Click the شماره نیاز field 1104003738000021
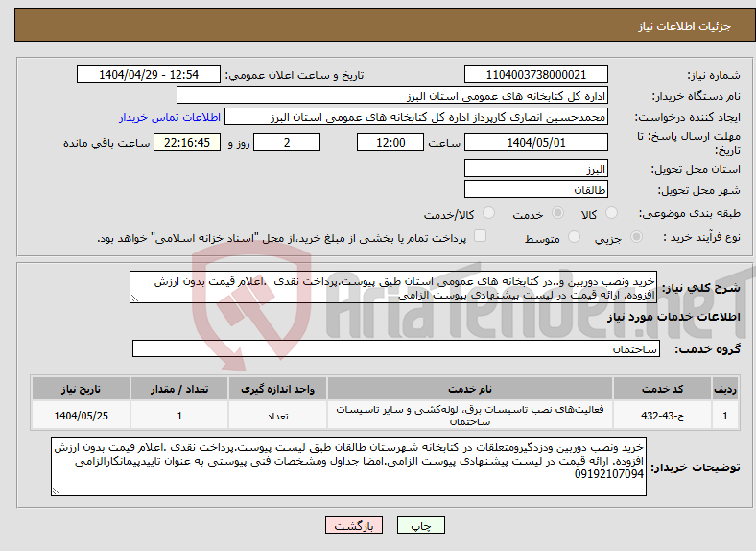 point(535,74)
